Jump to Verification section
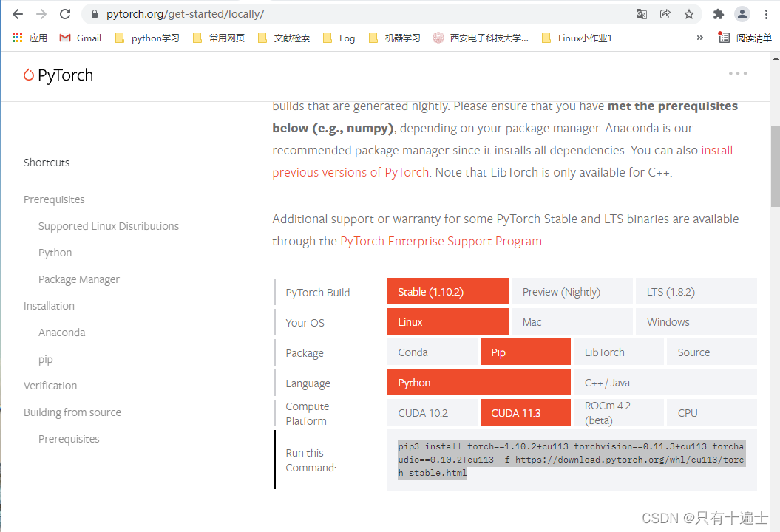The height and width of the screenshot is (532, 780). 50,385
